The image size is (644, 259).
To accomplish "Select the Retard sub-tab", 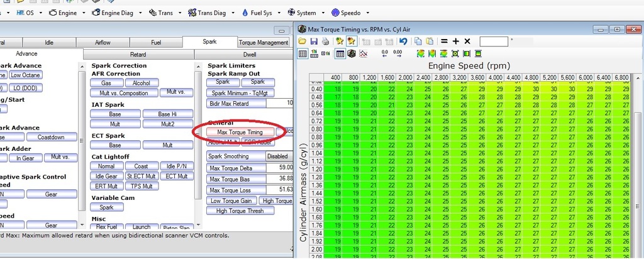I will click(x=138, y=54).
